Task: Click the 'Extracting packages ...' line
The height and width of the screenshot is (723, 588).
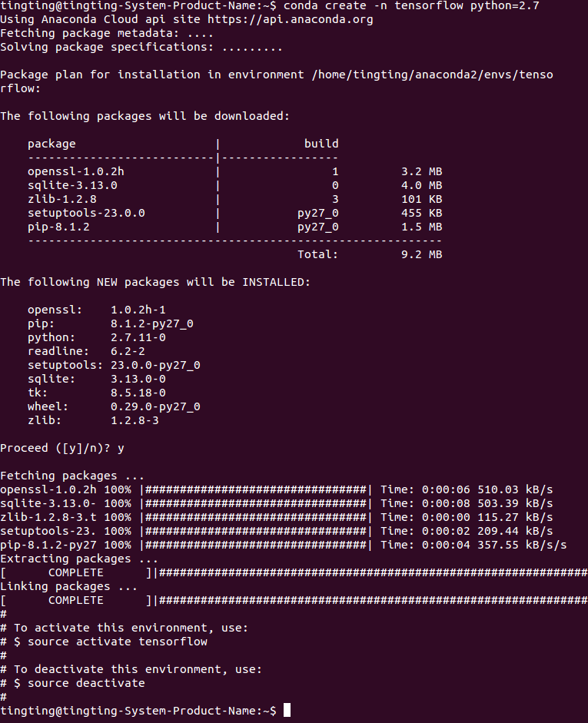Action: click(x=79, y=559)
